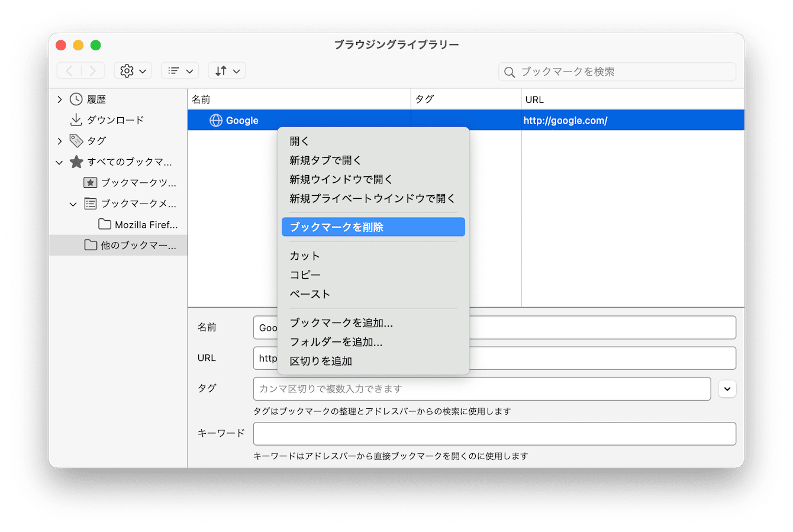The width and height of the screenshot is (793, 532).
Task: Select the http://google.com/ URL cell
Action: (x=633, y=120)
